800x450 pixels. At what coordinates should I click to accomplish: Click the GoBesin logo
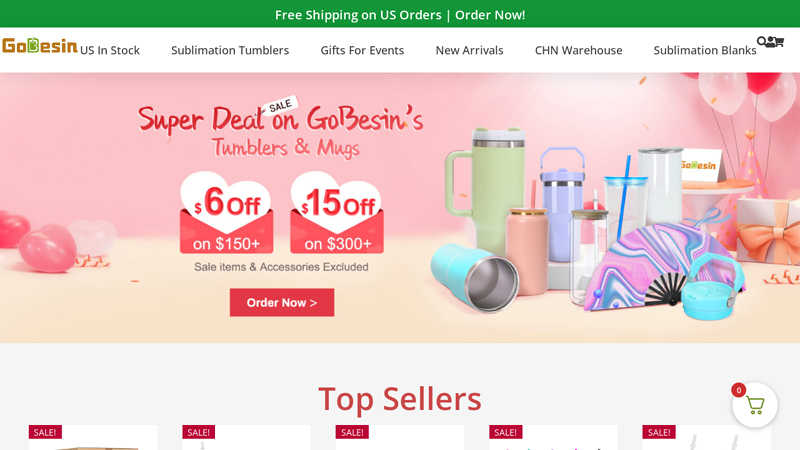click(39, 45)
